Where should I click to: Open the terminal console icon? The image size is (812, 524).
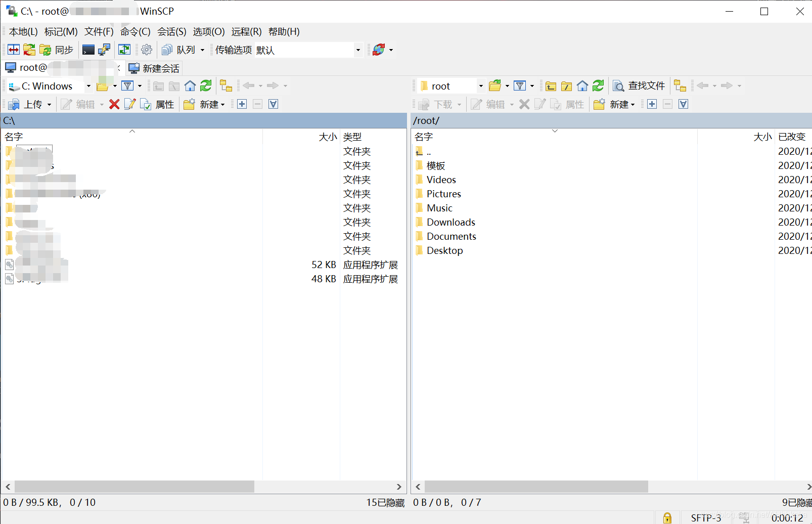[88, 50]
